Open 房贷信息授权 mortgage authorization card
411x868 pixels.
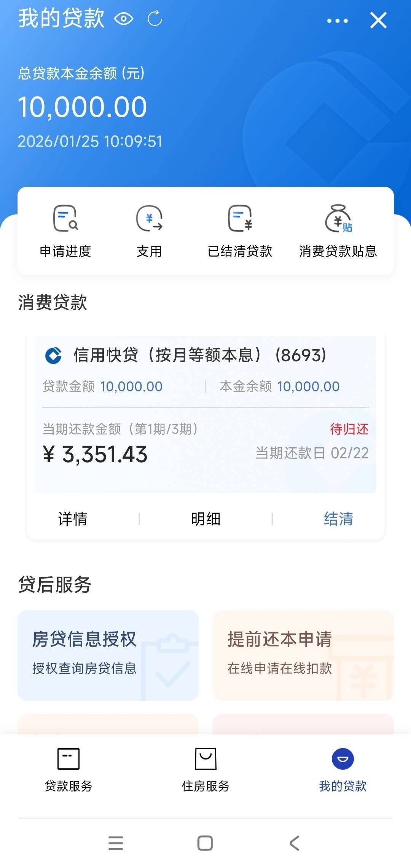tap(108, 655)
